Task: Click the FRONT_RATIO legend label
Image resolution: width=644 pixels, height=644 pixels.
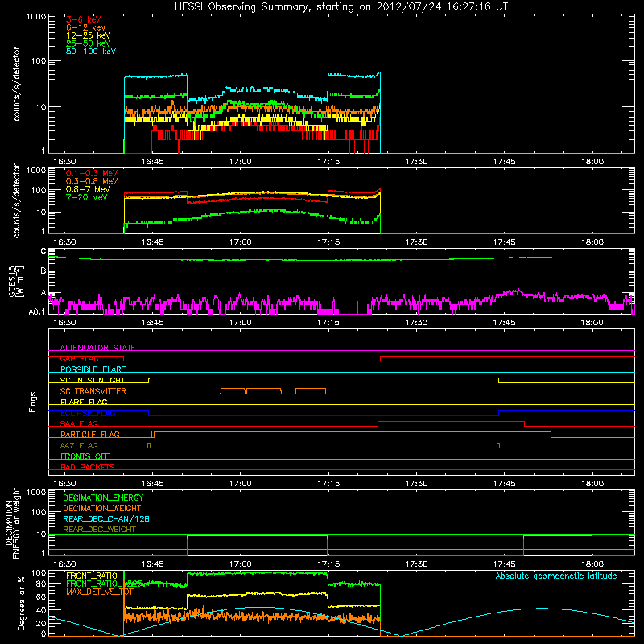Action: (x=92, y=576)
